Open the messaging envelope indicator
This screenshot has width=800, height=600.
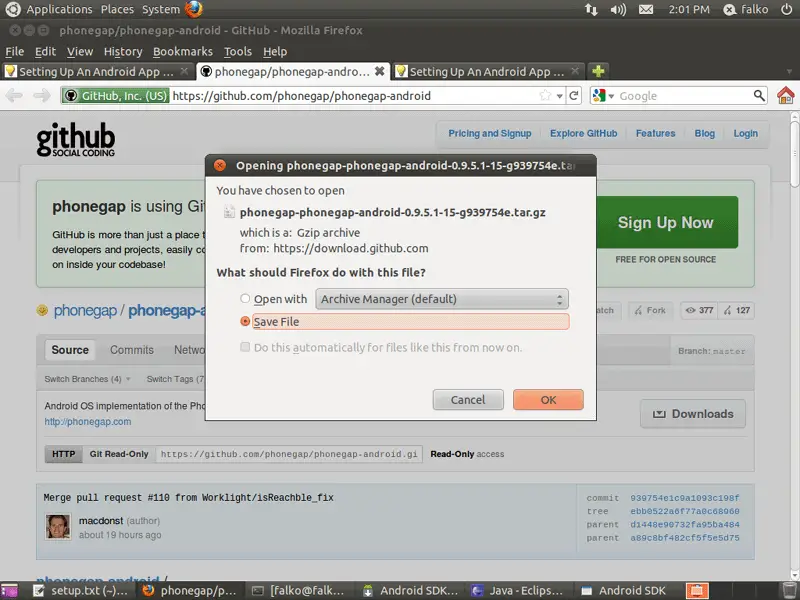tap(646, 9)
